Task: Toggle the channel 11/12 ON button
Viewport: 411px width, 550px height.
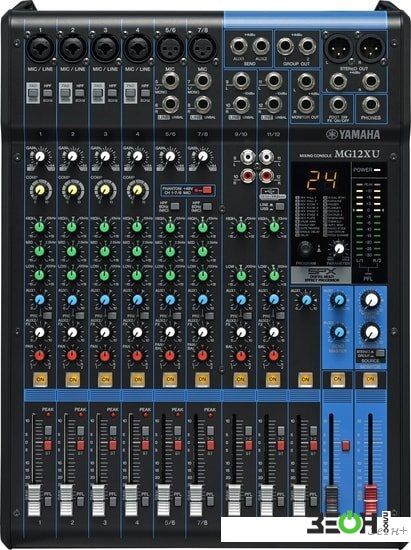Action: tap(272, 379)
